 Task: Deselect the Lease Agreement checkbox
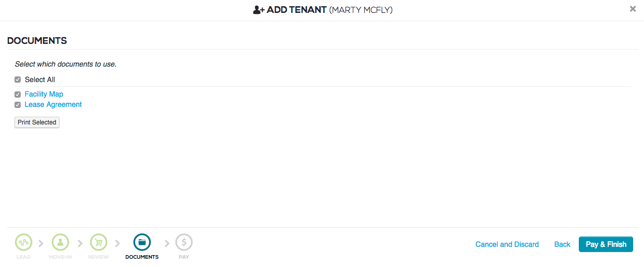click(x=18, y=105)
